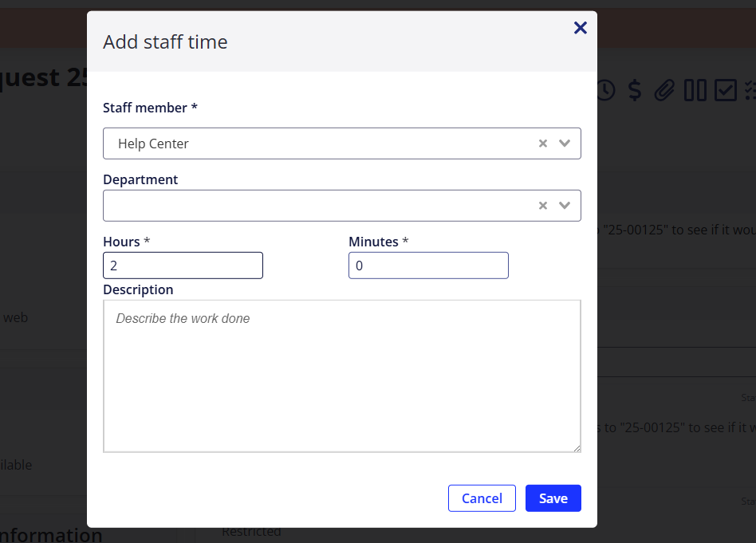This screenshot has height=543, width=756.
Task: Grab the Description textarea resize handle
Action: coord(577,448)
